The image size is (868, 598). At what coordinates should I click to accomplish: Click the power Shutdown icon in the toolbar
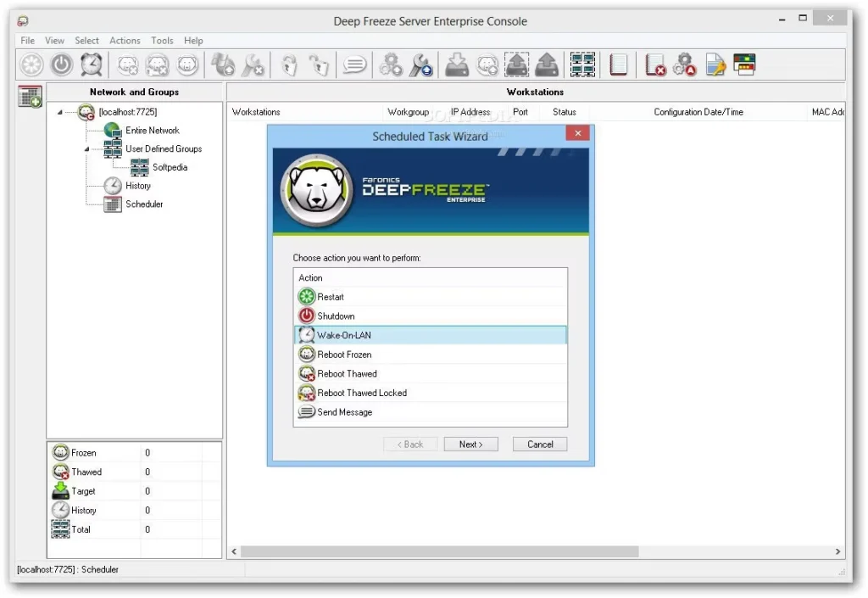point(61,64)
